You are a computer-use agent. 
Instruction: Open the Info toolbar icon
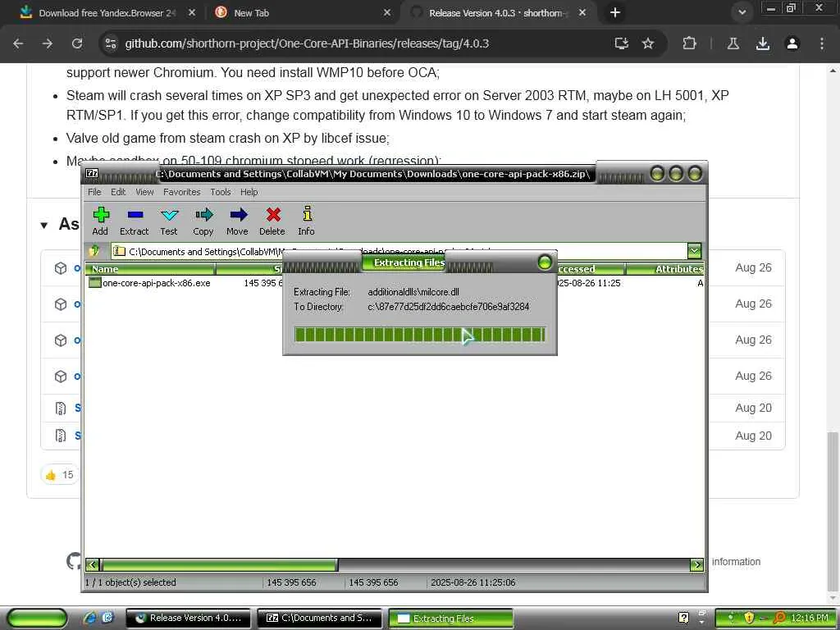click(307, 221)
